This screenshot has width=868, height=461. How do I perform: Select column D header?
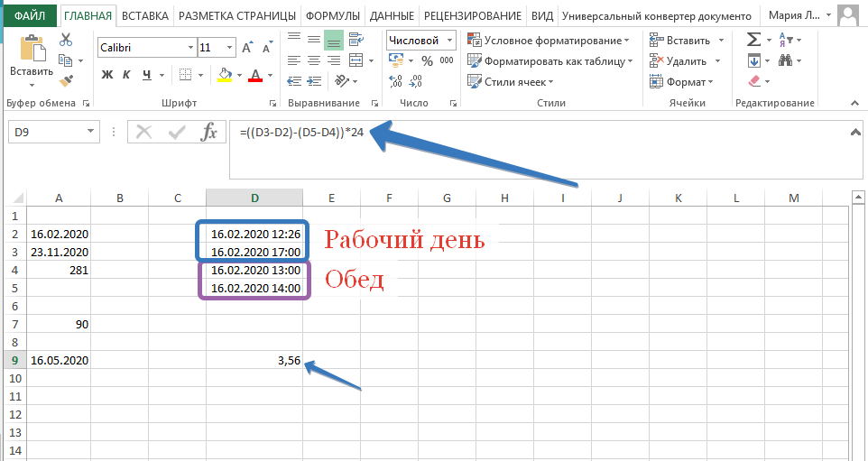click(x=254, y=198)
